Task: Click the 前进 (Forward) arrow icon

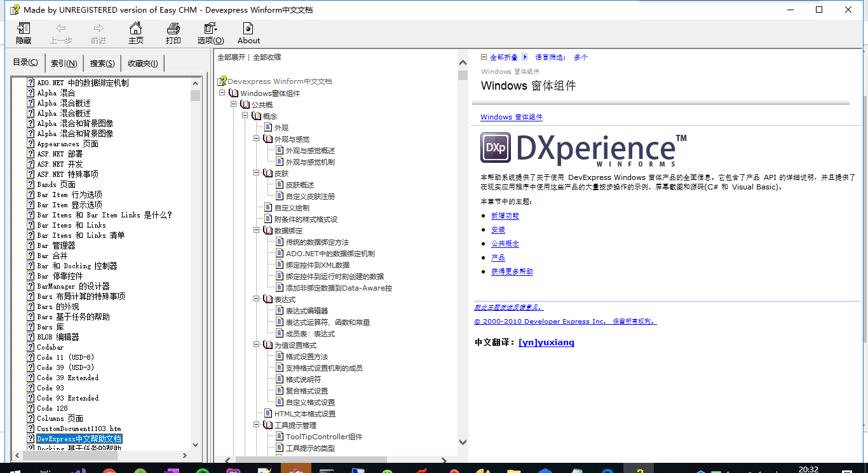Action: pos(98,29)
